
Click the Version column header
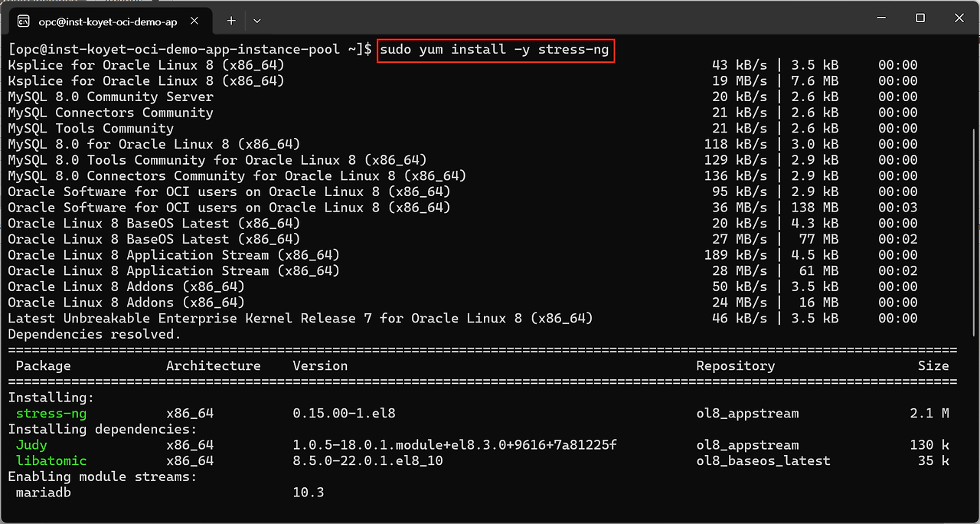pos(320,366)
